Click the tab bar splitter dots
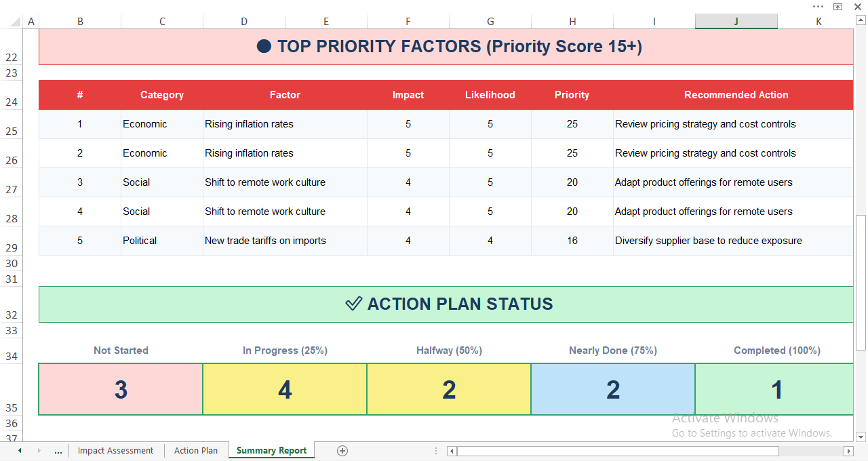 (436, 451)
